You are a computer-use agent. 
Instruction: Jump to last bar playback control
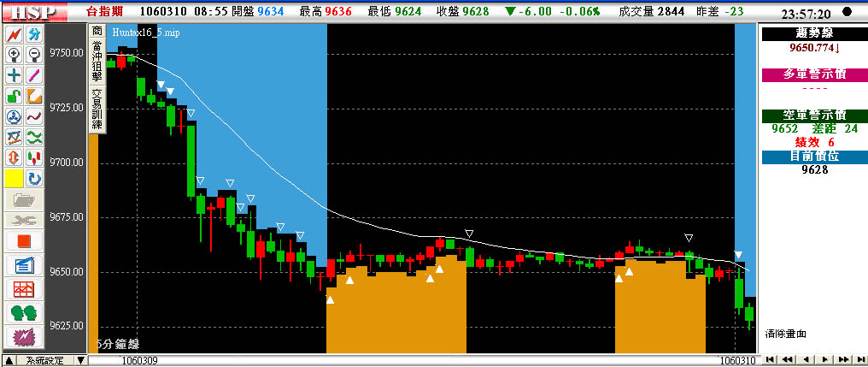click(859, 360)
